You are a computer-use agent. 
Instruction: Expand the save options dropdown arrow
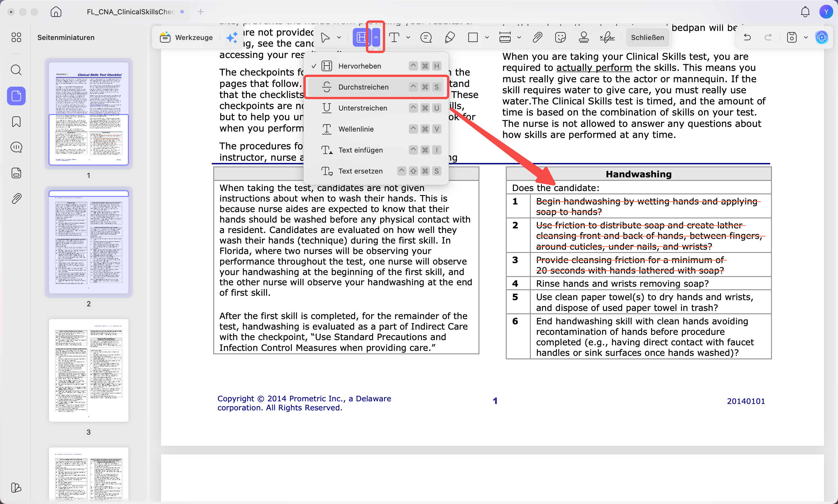click(806, 37)
